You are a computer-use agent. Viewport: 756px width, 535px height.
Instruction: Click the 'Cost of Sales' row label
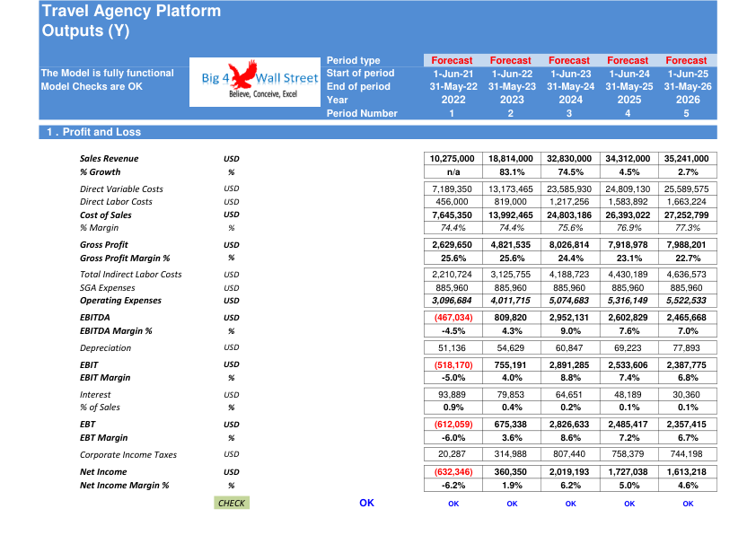click(x=106, y=215)
